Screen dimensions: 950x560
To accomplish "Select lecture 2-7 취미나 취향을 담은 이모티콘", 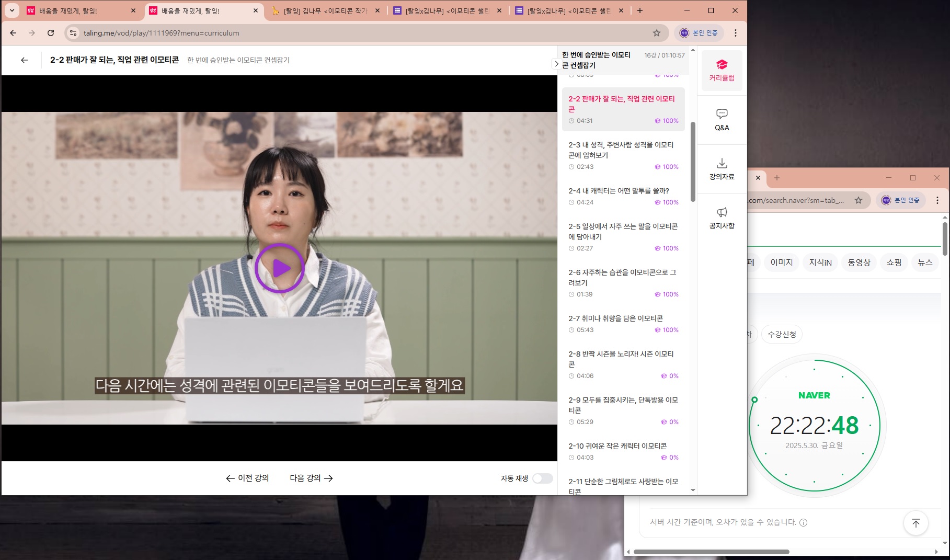I will (x=623, y=324).
